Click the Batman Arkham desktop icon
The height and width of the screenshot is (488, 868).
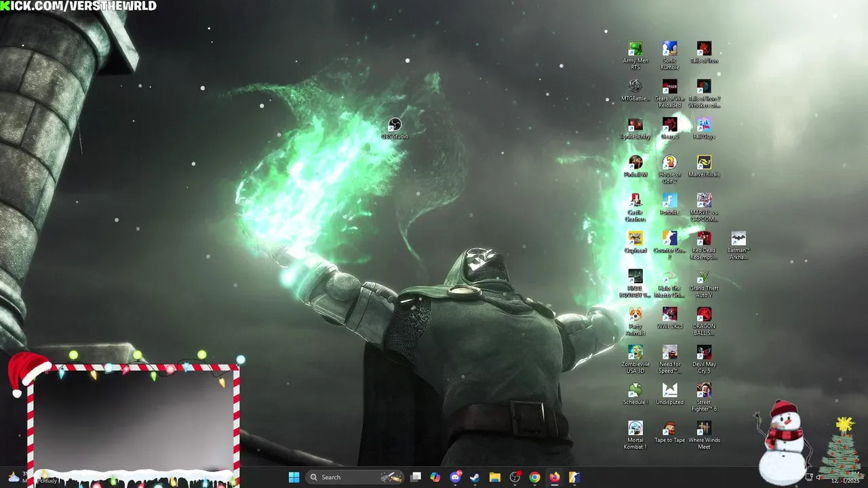[x=738, y=245]
